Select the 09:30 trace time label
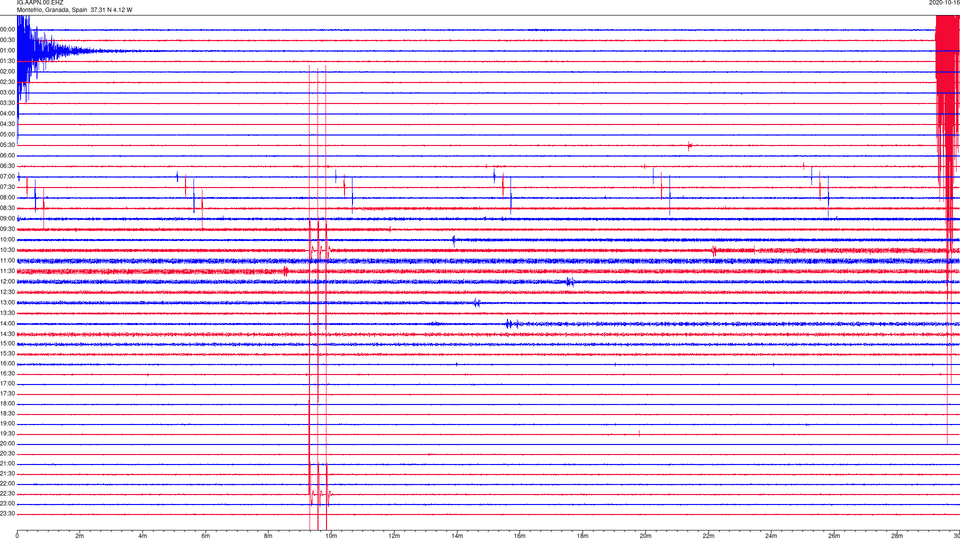The width and height of the screenshot is (960, 540). tap(8, 229)
